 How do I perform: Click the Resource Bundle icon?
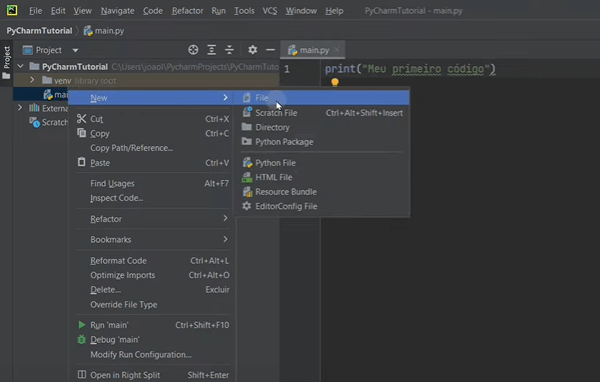247,191
